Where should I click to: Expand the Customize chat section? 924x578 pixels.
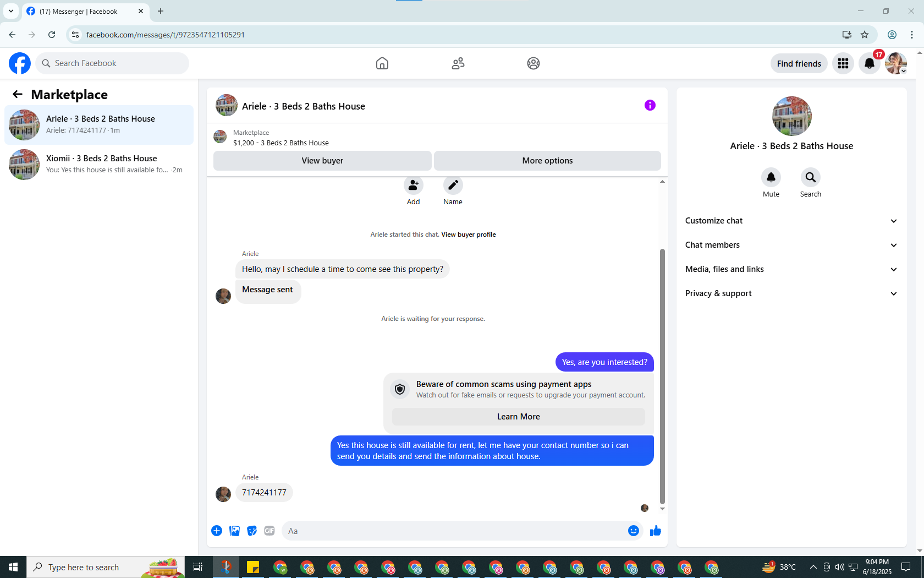pyautogui.click(x=792, y=221)
